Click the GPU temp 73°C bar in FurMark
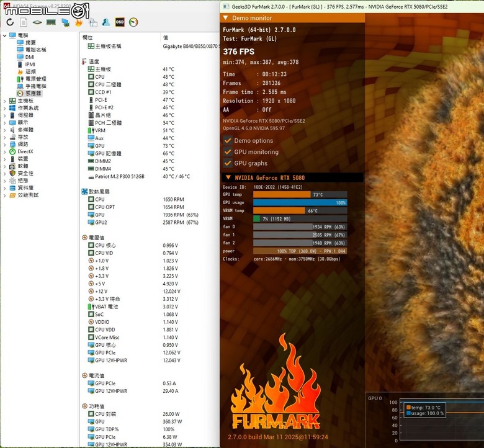This screenshot has width=484, height=448. click(300, 194)
